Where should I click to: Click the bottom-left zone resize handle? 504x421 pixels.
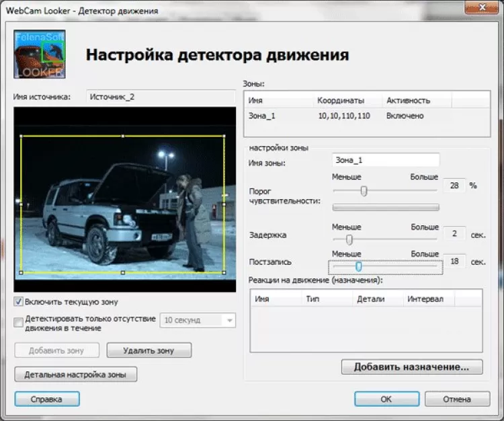(22, 273)
